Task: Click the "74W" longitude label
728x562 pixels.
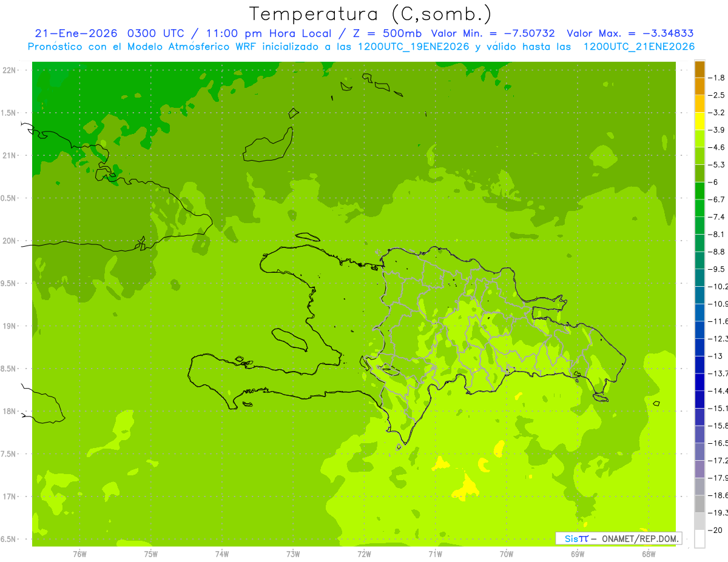Action: click(x=222, y=554)
